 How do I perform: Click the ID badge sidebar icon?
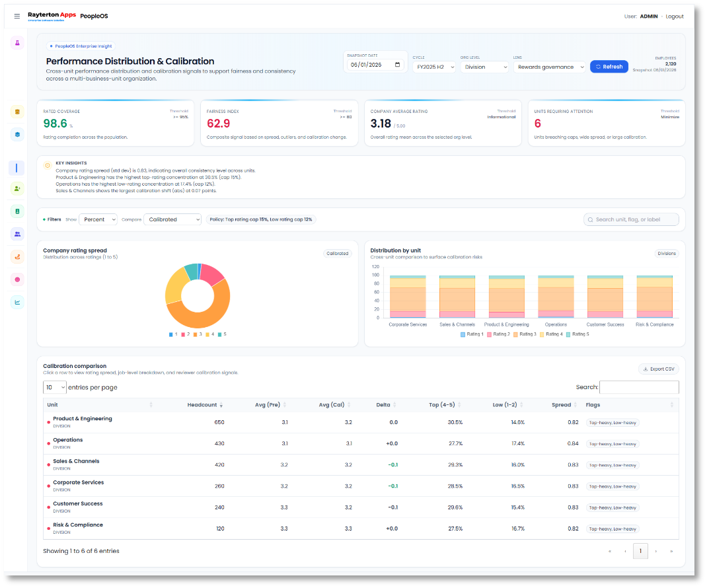tap(17, 211)
